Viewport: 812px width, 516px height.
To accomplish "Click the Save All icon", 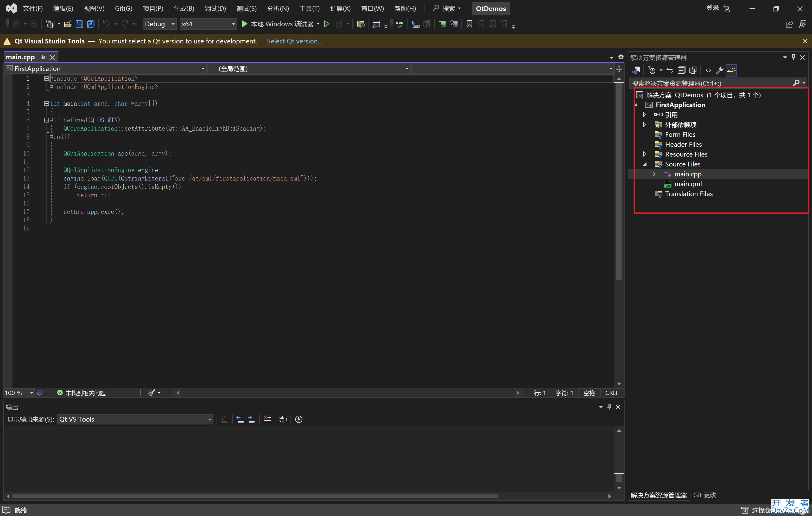I will (91, 24).
